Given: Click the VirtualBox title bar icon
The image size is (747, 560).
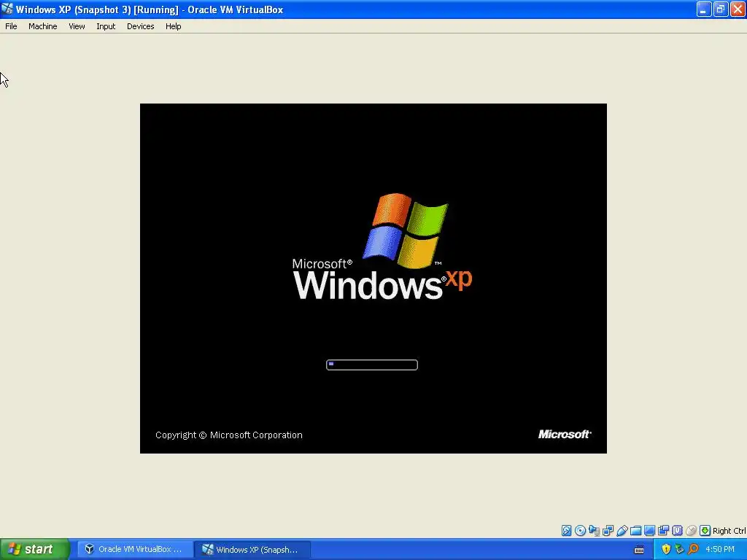Looking at the screenshot, I should click(7, 9).
